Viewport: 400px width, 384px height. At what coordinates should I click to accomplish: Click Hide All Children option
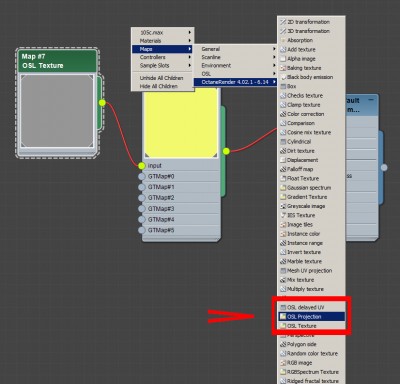click(159, 86)
